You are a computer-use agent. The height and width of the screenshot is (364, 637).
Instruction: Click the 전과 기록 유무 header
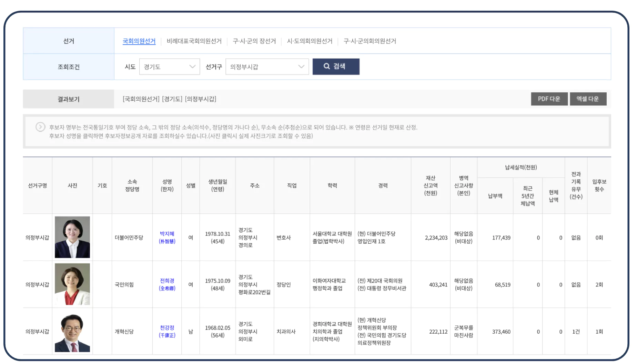pyautogui.click(x=576, y=185)
